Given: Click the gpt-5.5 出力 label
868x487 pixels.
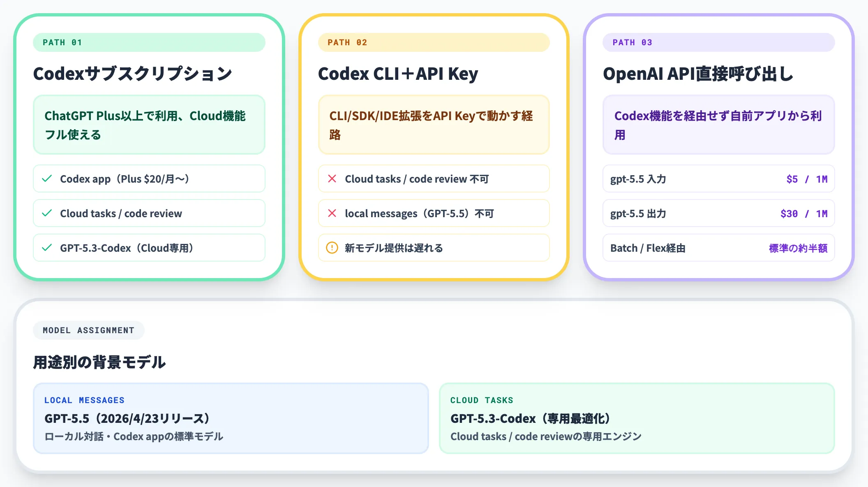Looking at the screenshot, I should pos(638,213).
